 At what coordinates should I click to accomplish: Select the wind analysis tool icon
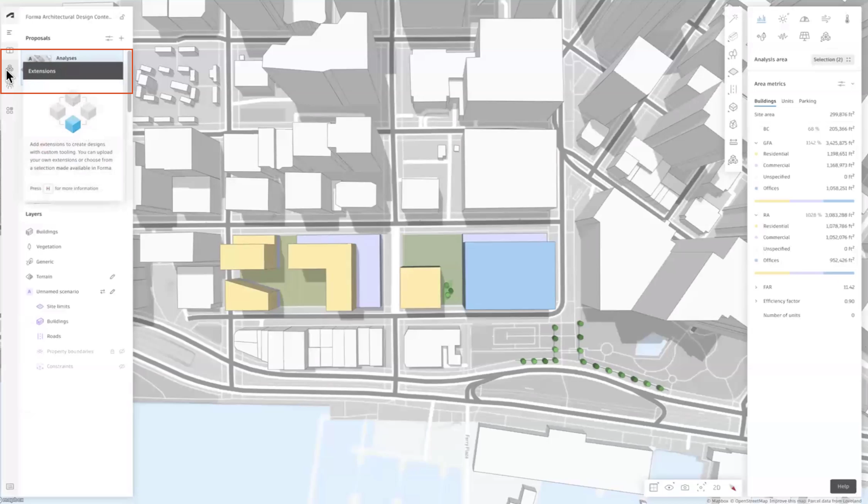(x=826, y=19)
